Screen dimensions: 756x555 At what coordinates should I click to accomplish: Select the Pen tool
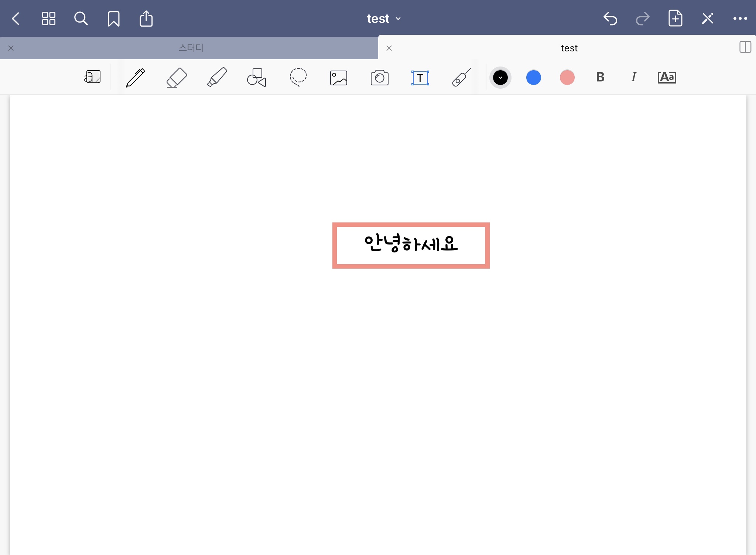point(136,78)
